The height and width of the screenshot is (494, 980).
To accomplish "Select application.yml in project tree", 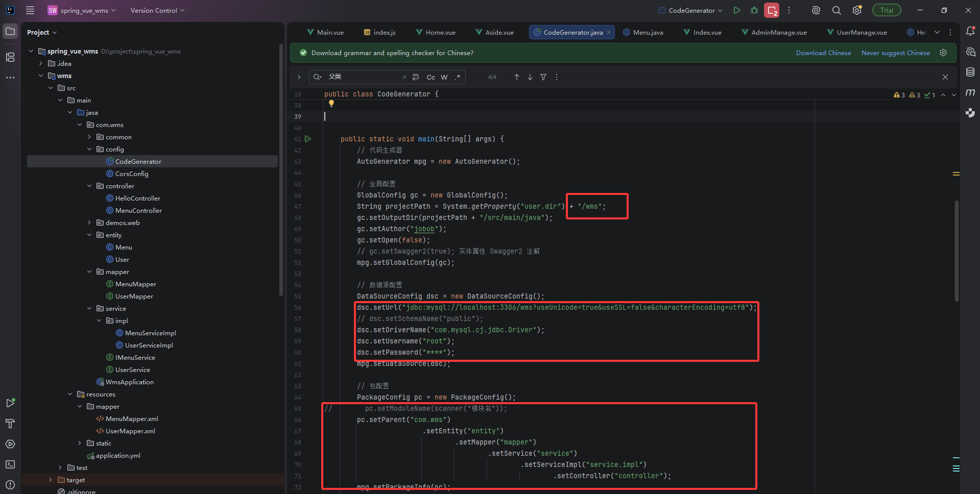I will pos(118,455).
